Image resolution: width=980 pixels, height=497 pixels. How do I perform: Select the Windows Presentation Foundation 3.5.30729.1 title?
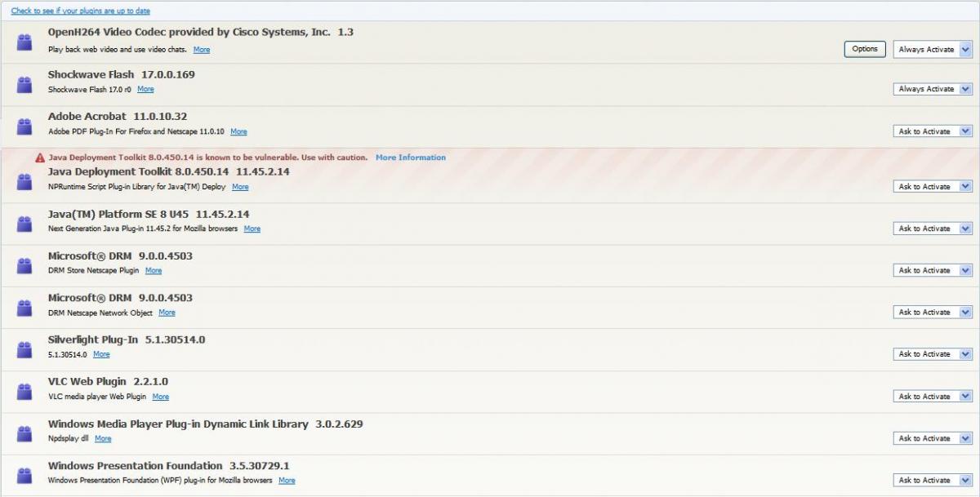click(169, 465)
